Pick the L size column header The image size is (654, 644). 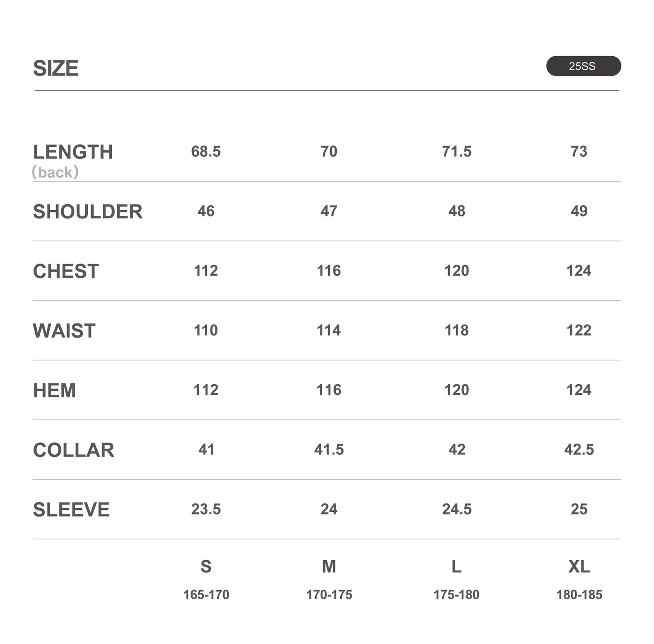pyautogui.click(x=456, y=567)
